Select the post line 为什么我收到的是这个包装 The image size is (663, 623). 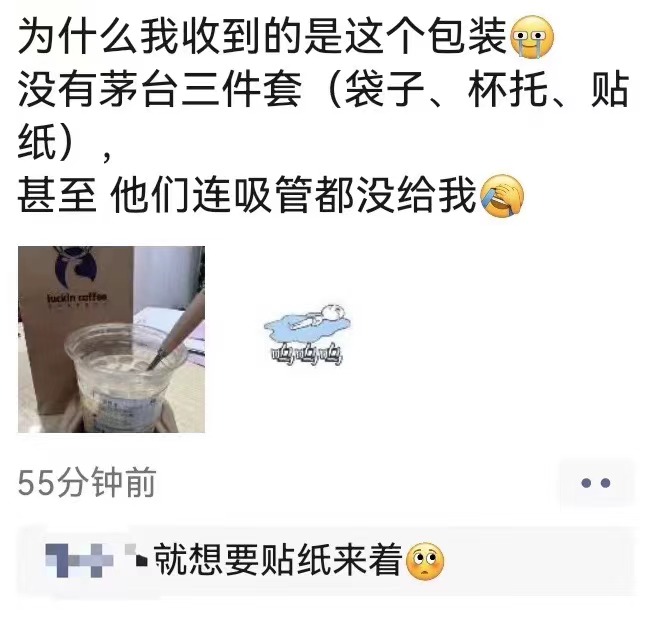(x=262, y=37)
